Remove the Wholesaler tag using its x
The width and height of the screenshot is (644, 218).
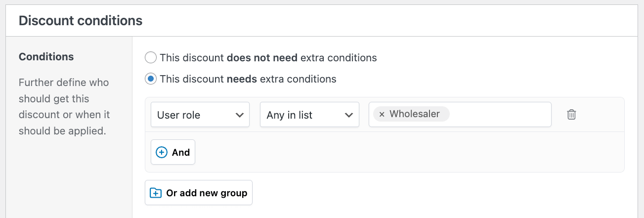click(382, 114)
